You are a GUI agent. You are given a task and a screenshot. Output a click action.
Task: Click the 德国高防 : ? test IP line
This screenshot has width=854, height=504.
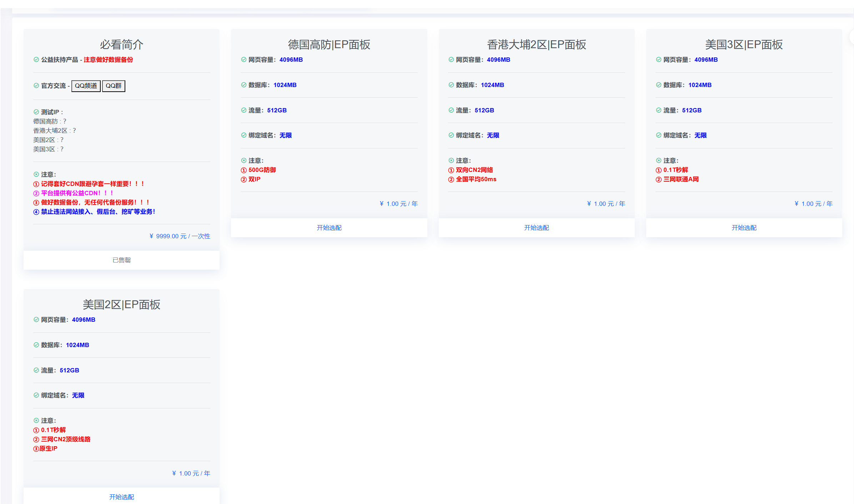pyautogui.click(x=50, y=121)
